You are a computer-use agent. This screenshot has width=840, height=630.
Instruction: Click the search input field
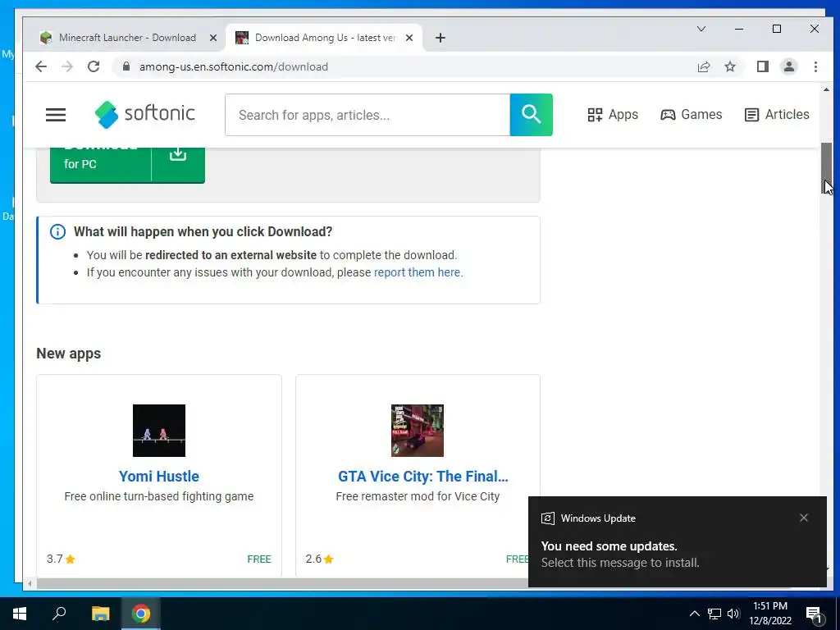click(x=367, y=115)
